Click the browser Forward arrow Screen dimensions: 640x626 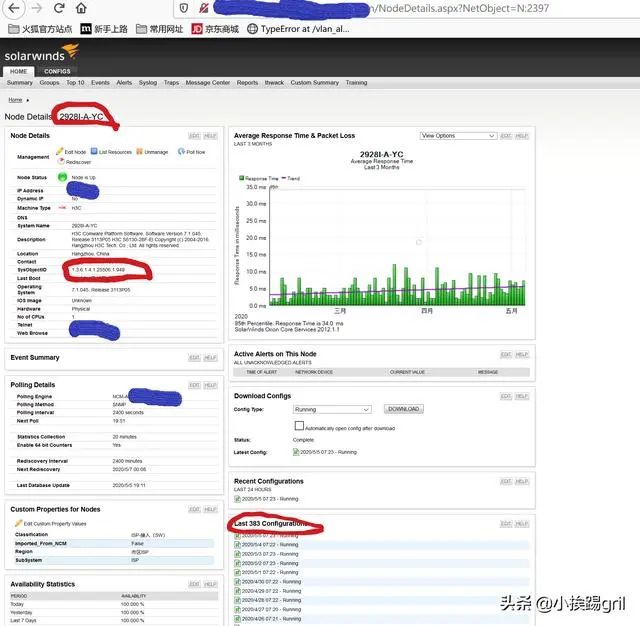pos(37,8)
